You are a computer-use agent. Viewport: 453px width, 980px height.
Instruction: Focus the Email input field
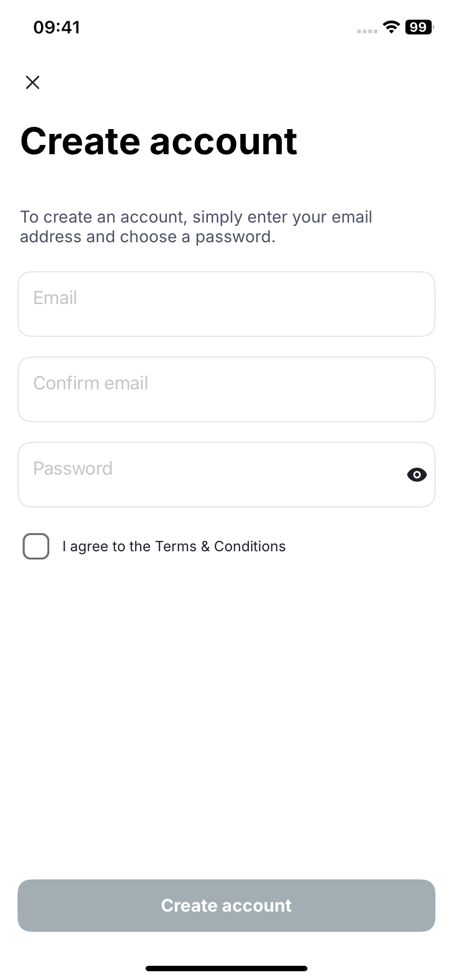tap(226, 304)
